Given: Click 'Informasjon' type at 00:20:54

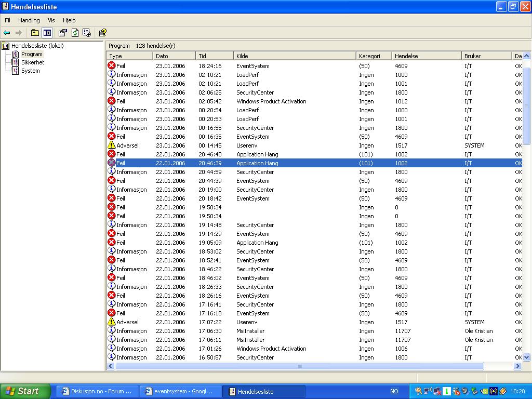Looking at the screenshot, I should (x=131, y=110).
